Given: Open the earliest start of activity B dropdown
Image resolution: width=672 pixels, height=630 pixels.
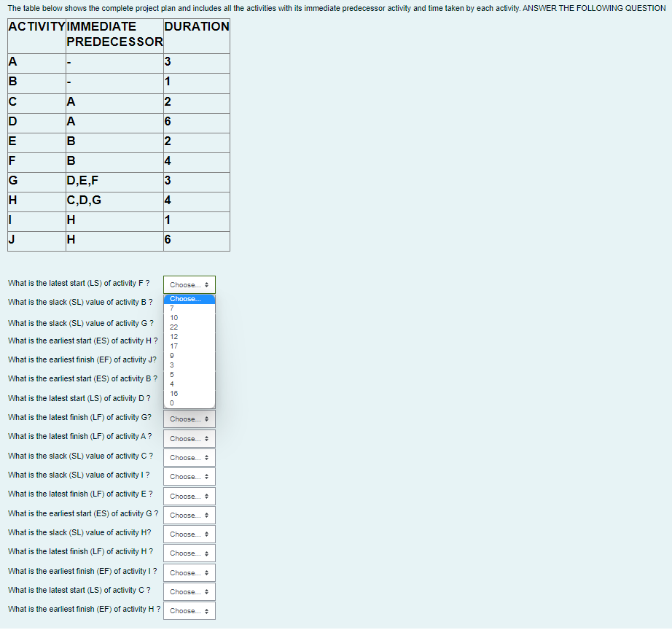Looking at the screenshot, I should tap(189, 378).
